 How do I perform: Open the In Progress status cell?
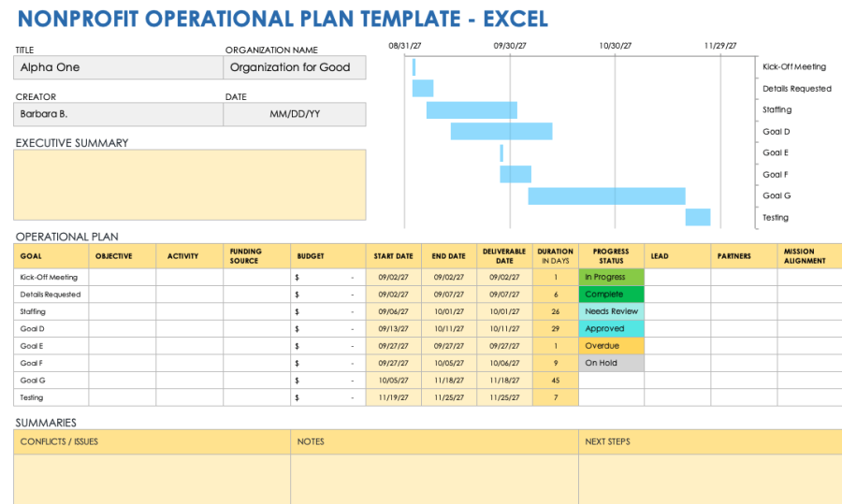coord(611,277)
